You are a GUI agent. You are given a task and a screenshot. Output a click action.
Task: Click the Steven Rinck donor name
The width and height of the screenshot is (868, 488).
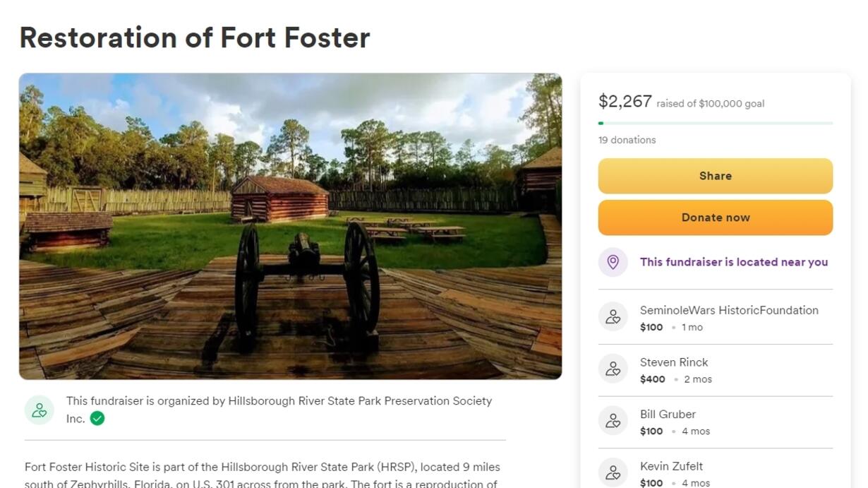tap(673, 362)
